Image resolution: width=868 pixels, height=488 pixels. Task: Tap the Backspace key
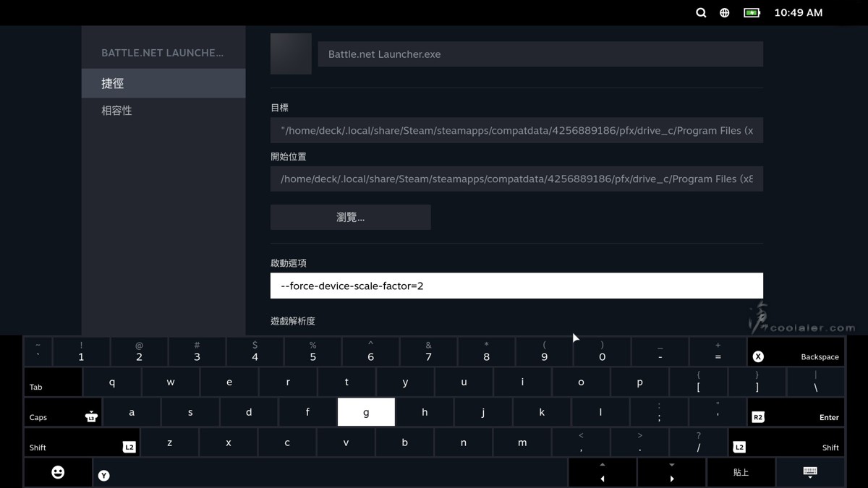click(x=796, y=351)
